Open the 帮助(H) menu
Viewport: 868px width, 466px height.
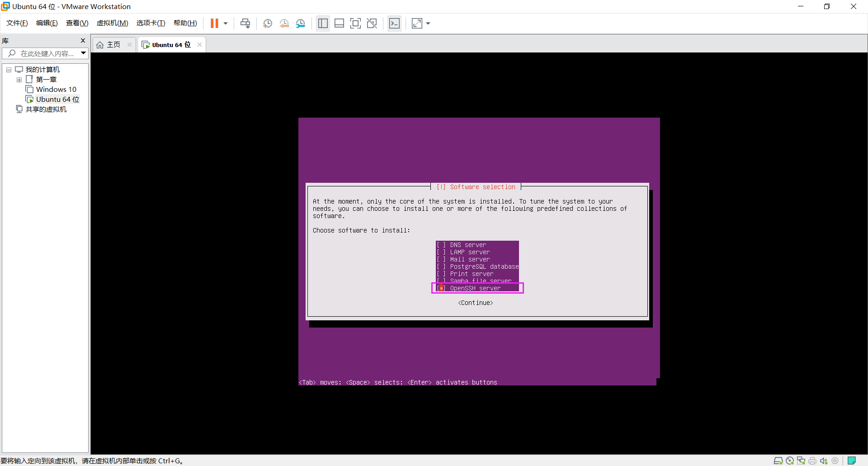[x=185, y=23]
